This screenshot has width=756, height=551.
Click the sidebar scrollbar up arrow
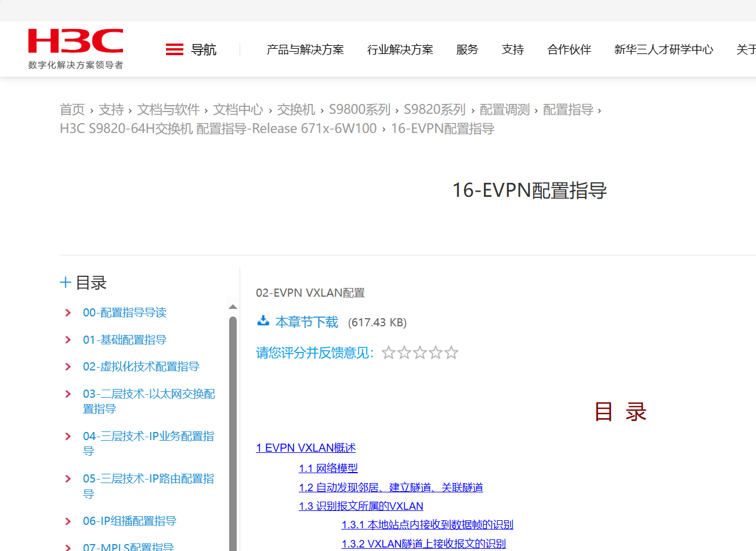click(x=233, y=307)
